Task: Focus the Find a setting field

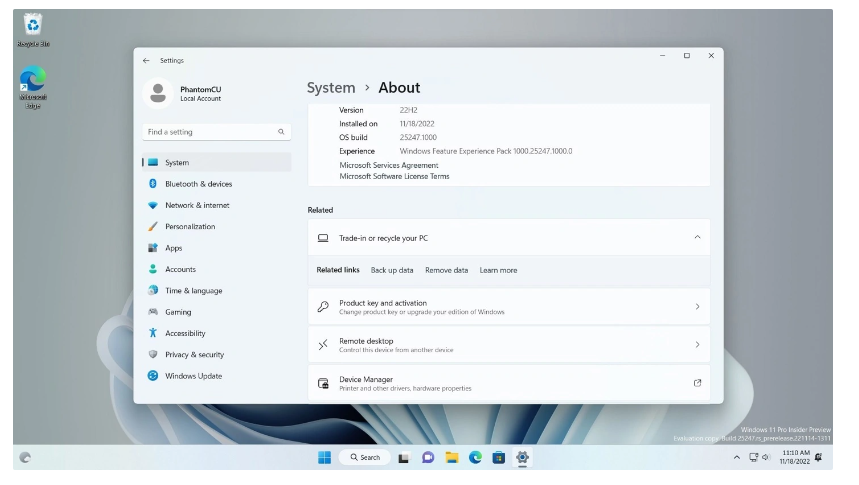Action: (217, 132)
